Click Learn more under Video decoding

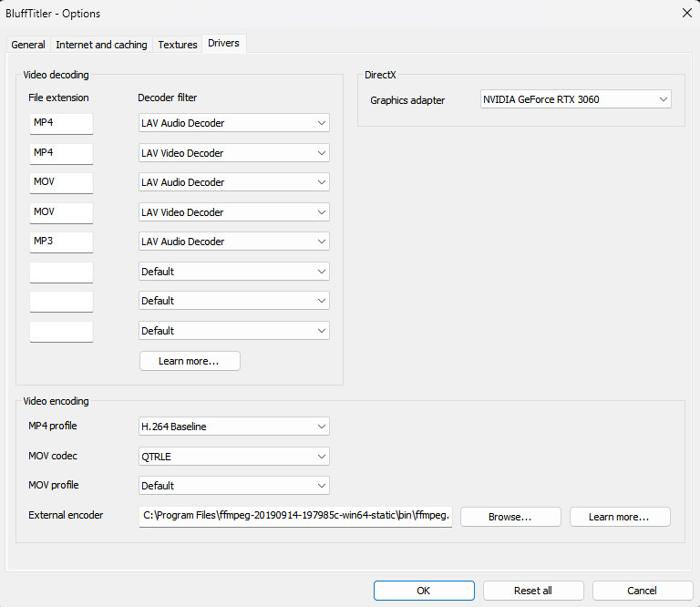coord(190,361)
